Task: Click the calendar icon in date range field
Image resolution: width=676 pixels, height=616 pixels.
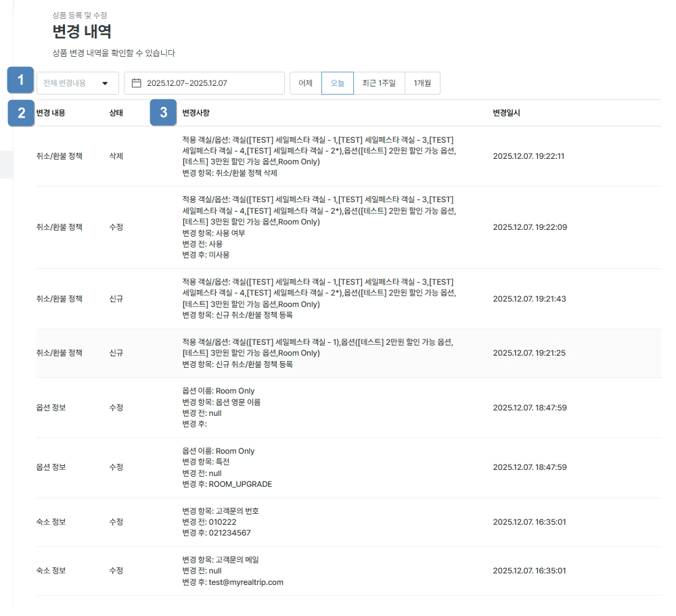Action: click(x=136, y=83)
